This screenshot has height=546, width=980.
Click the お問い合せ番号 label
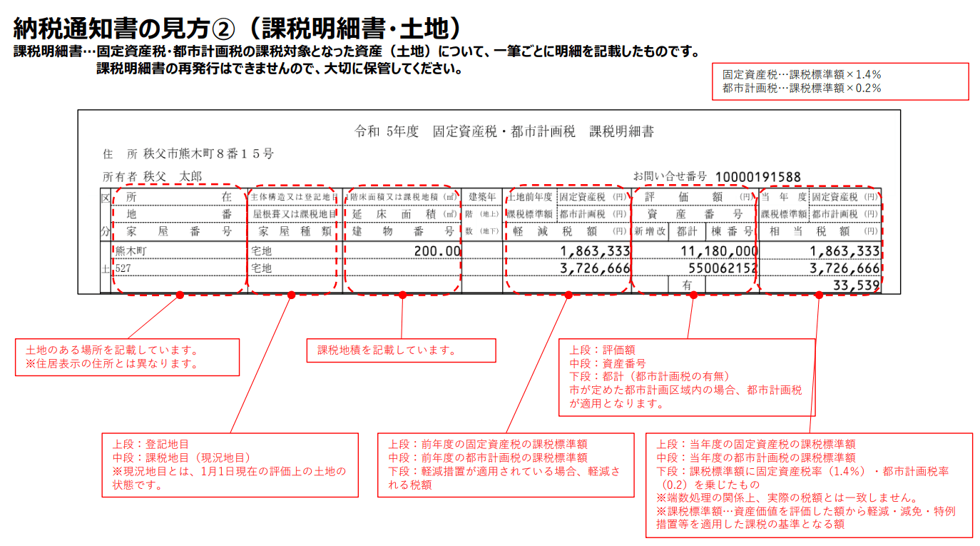tap(669, 176)
